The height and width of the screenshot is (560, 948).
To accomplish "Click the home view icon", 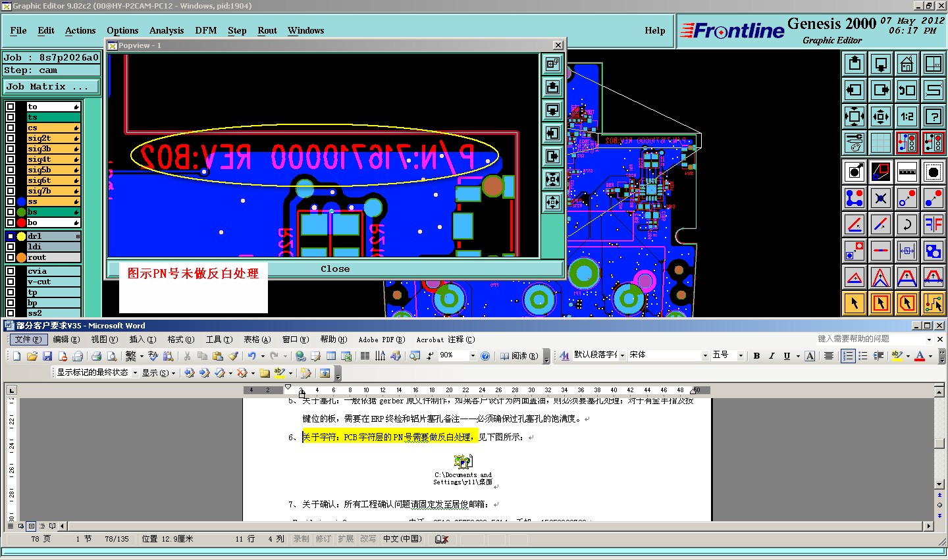I will pos(907,64).
